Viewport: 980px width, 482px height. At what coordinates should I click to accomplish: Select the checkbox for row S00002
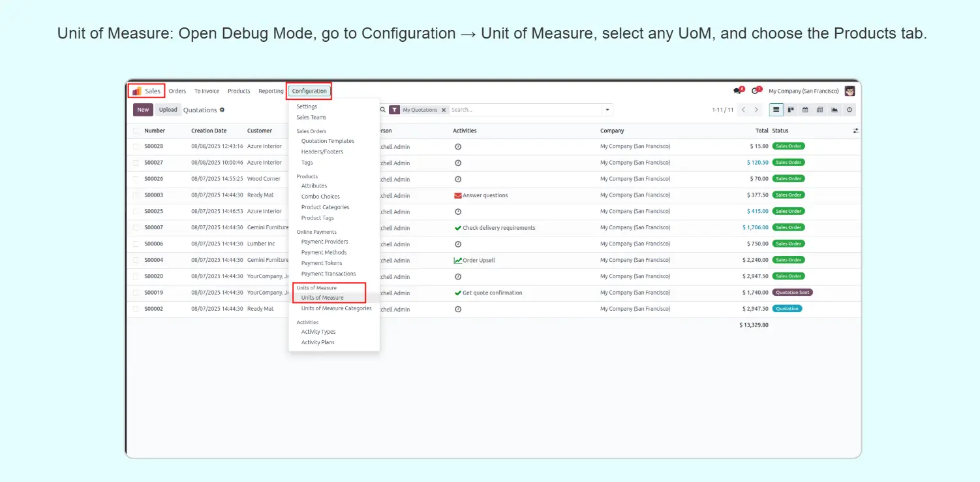coord(136,309)
